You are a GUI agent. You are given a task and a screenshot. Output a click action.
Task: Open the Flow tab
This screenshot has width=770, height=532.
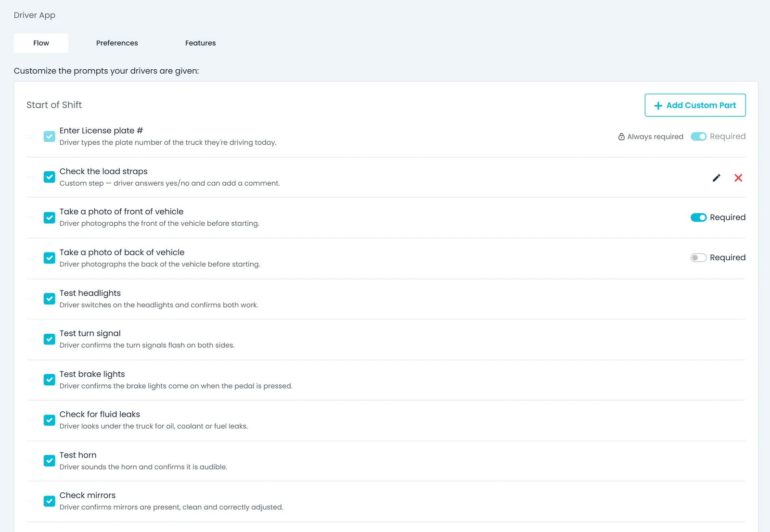click(x=41, y=43)
